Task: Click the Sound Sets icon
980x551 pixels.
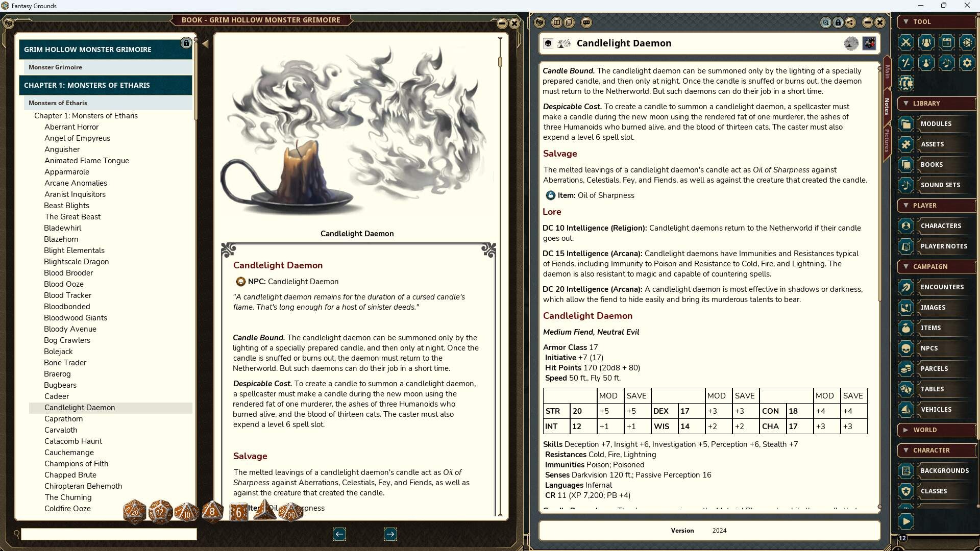Action: (906, 185)
